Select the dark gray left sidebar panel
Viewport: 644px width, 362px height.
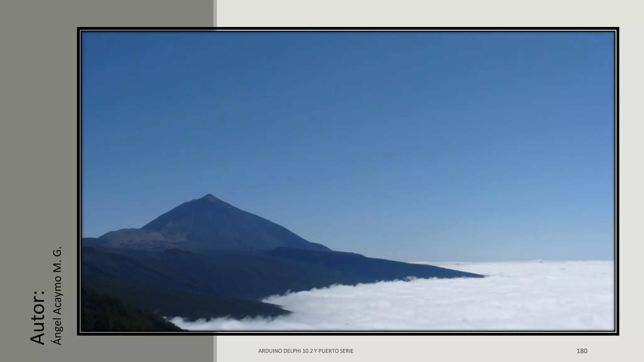(38, 126)
